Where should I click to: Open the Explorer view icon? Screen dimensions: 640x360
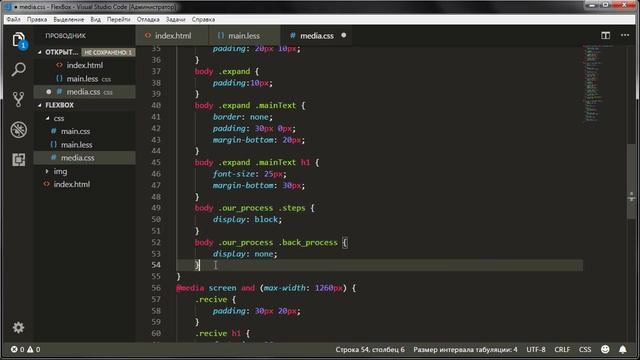click(x=18, y=40)
